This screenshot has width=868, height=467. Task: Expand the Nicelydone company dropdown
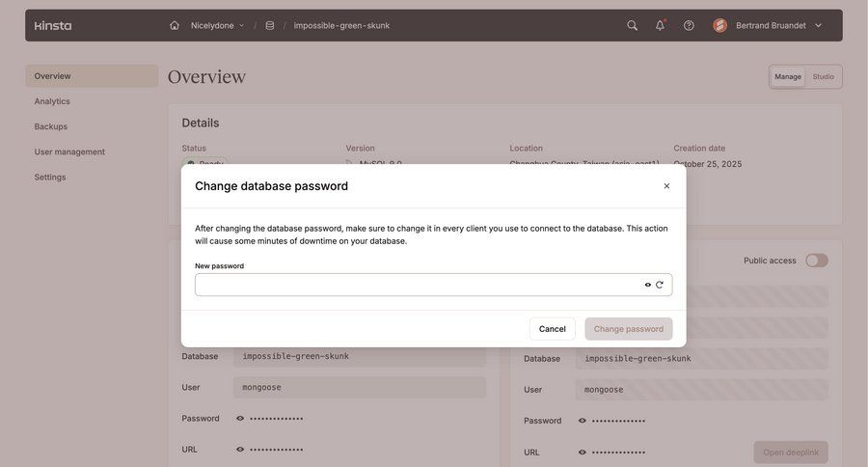click(x=242, y=25)
